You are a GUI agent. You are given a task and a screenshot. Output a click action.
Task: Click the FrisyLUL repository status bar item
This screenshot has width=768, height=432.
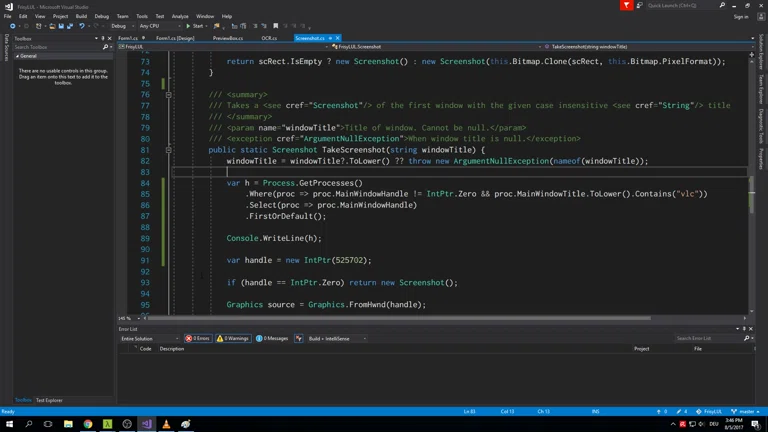(709, 411)
